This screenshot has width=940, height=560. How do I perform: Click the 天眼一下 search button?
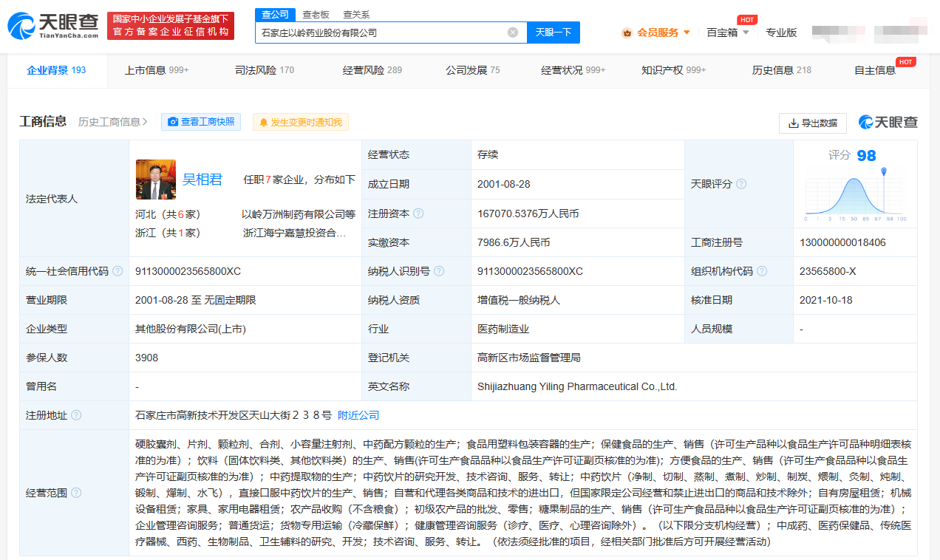coord(554,33)
